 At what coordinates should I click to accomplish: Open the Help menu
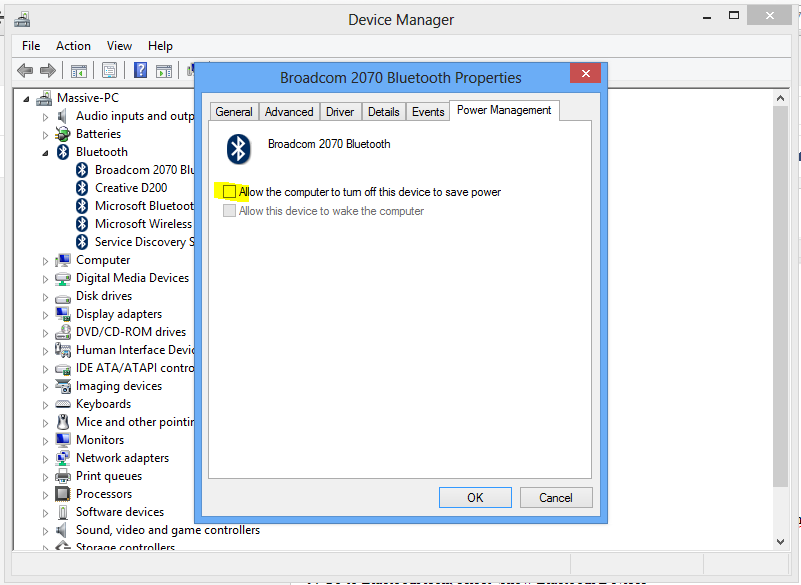(x=160, y=46)
